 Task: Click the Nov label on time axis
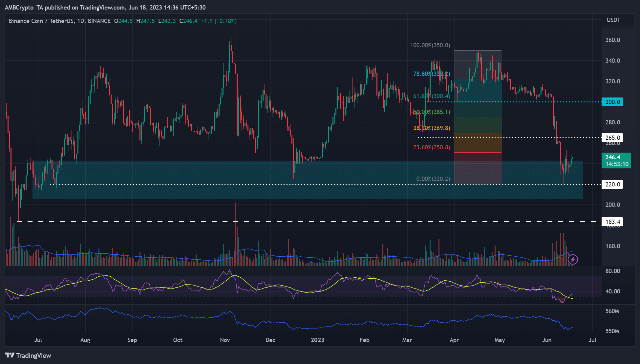pyautogui.click(x=225, y=340)
